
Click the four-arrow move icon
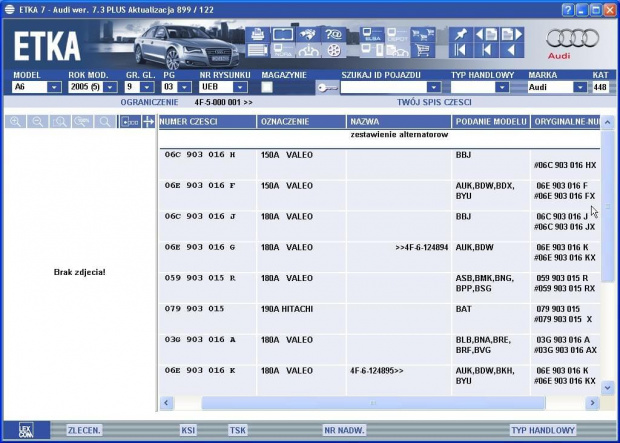click(149, 122)
